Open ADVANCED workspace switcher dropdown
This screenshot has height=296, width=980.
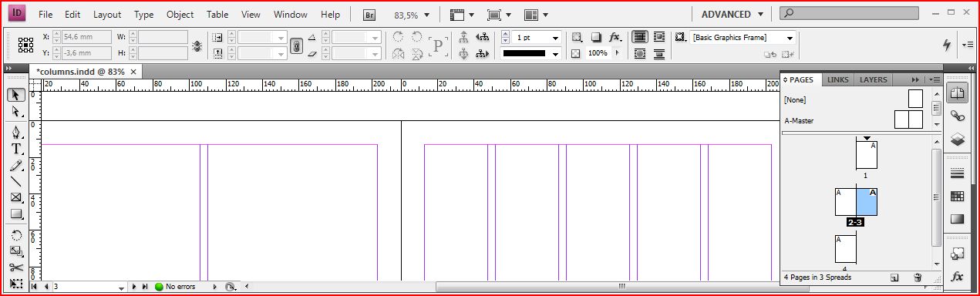coord(761,15)
